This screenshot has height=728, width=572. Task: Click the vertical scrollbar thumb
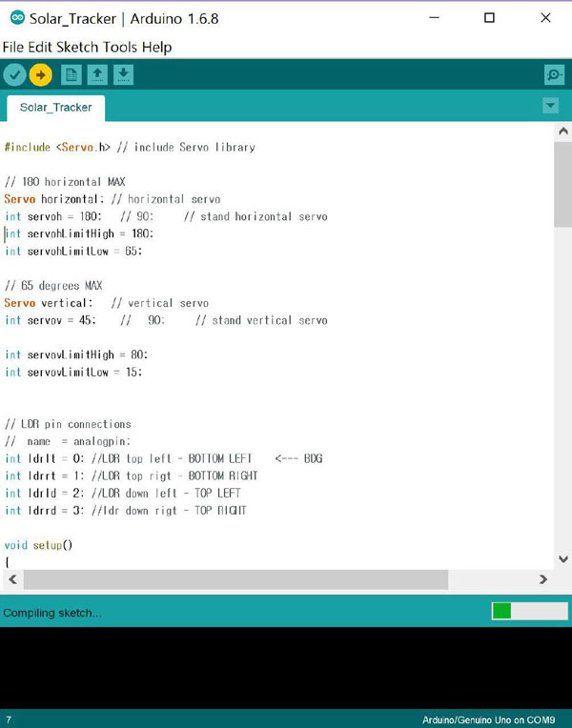(563, 185)
